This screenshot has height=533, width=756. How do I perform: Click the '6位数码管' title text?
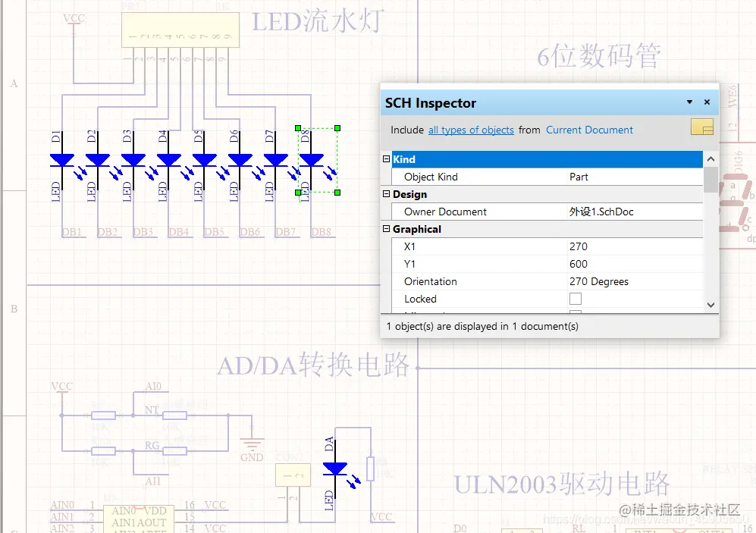tap(598, 56)
